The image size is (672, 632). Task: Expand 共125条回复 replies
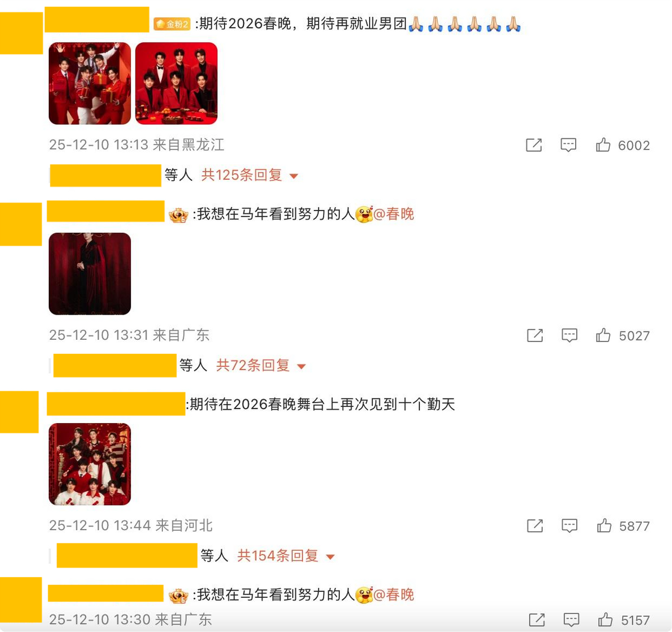coord(250,175)
